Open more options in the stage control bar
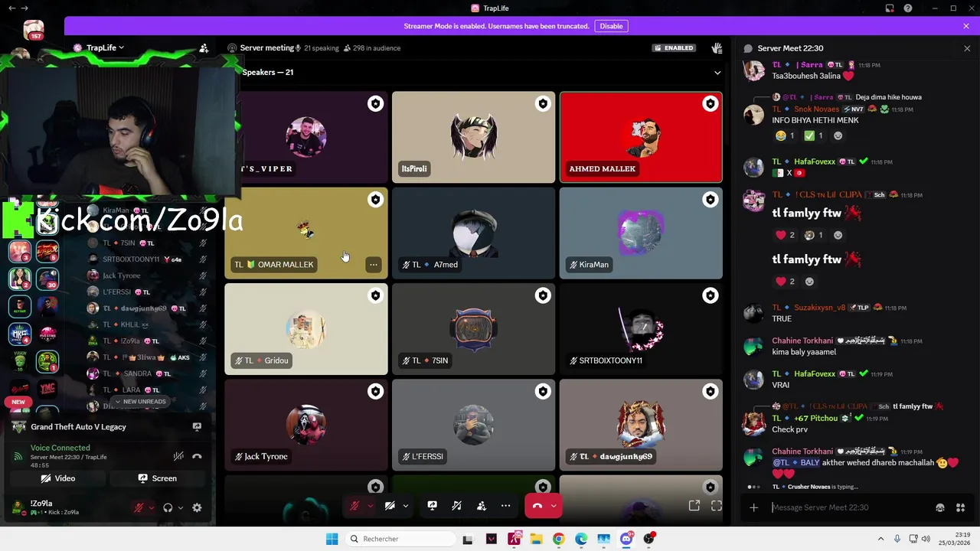Viewport: 980px width, 551px height. [505, 506]
